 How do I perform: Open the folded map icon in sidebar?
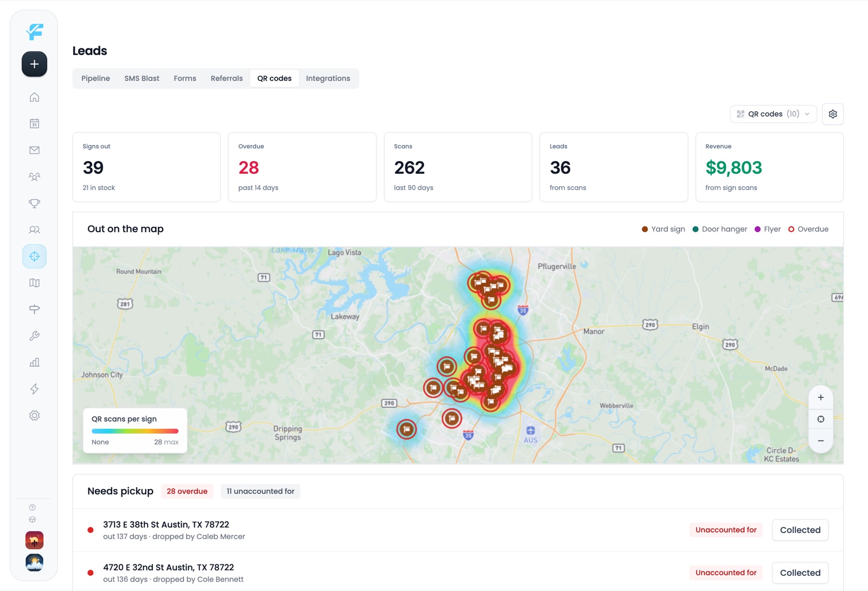34,283
